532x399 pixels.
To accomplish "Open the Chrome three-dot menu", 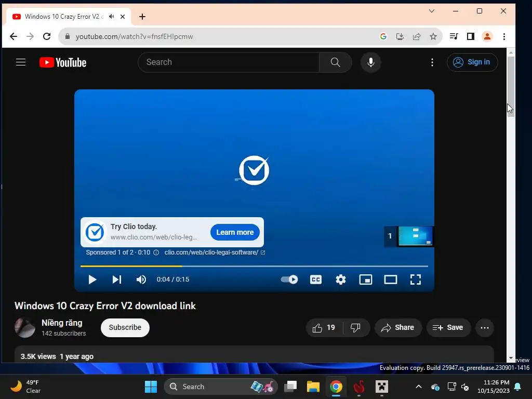I will click(504, 36).
